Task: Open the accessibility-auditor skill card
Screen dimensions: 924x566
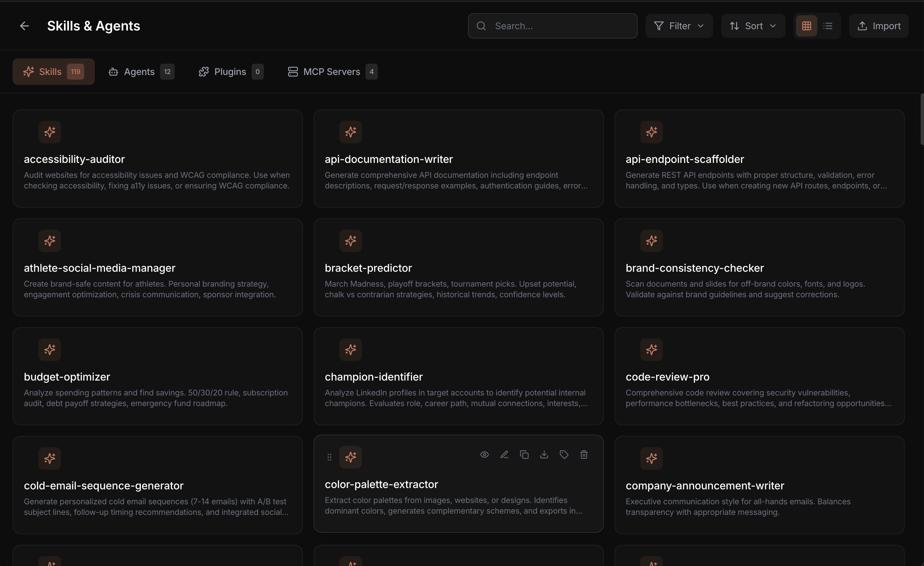Action: (x=157, y=158)
